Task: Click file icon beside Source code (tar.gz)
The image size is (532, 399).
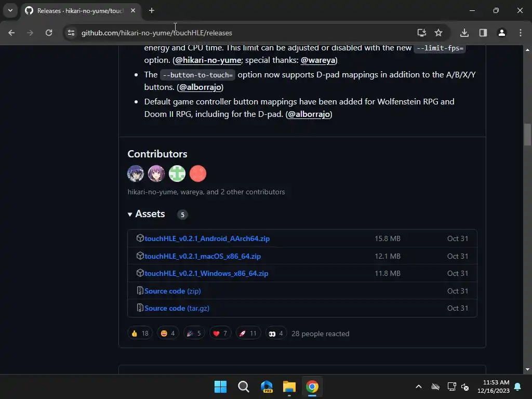Action: pos(140,308)
